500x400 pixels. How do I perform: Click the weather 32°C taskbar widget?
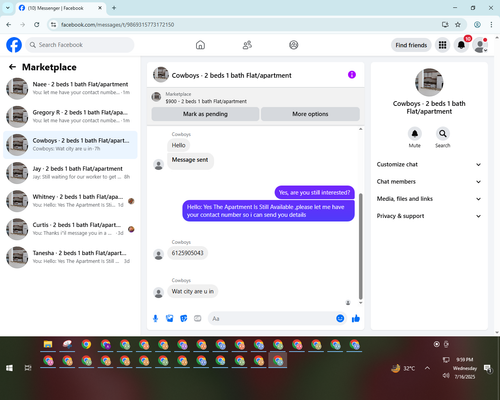pyautogui.click(x=403, y=368)
